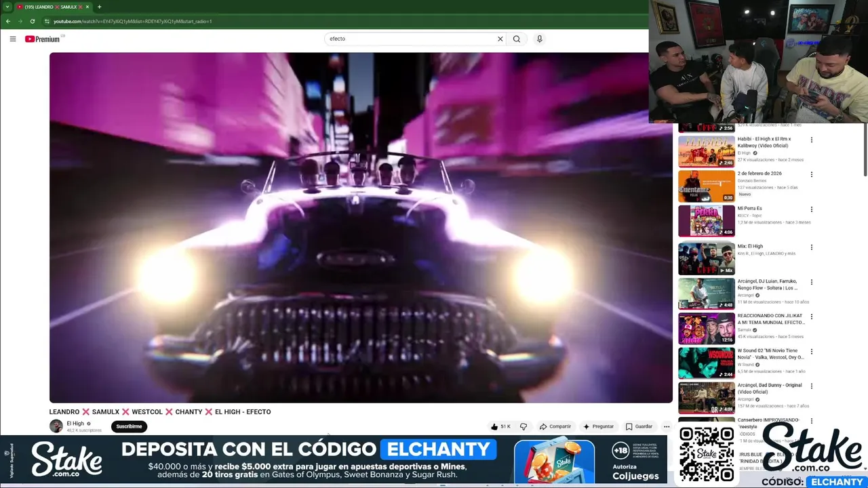868x488 pixels.
Task: Open the Habibi video thumbnail
Action: click(x=706, y=150)
